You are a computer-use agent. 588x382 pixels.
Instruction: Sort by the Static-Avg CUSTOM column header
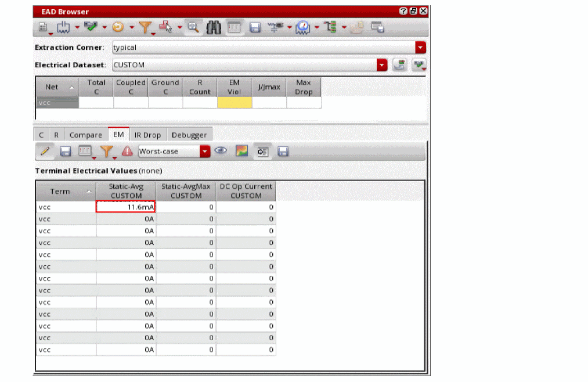[126, 191]
